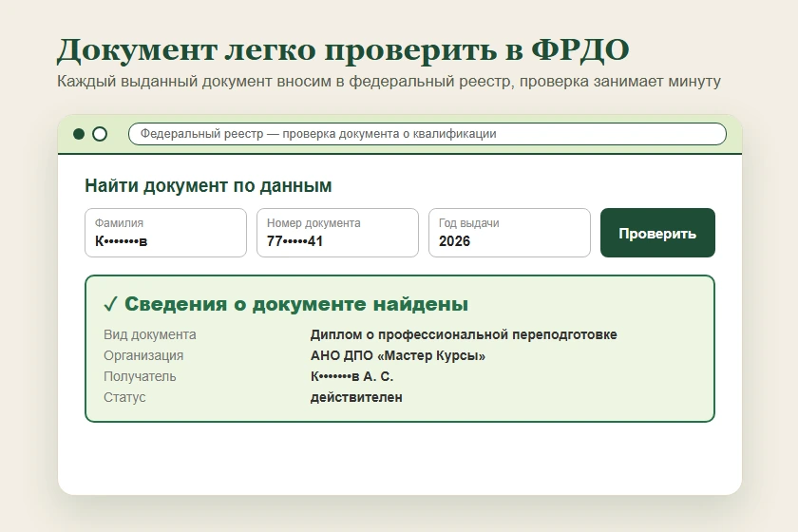Click heading Найти документ по данным
The width and height of the screenshot is (798, 532).
point(208,186)
